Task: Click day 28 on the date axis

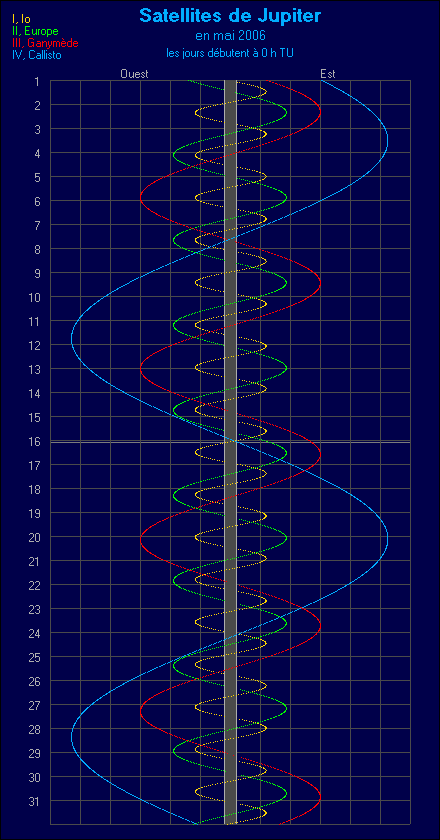Action: pyautogui.click(x=34, y=729)
